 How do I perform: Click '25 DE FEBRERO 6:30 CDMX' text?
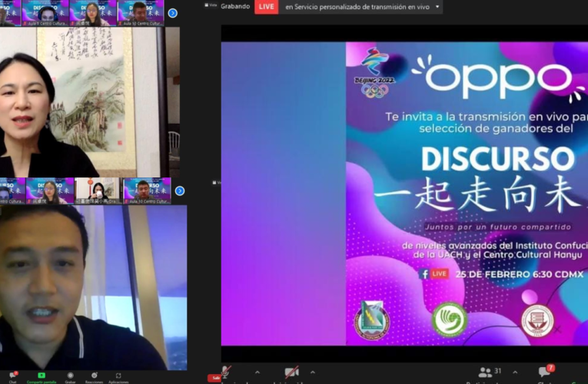pyautogui.click(x=520, y=274)
